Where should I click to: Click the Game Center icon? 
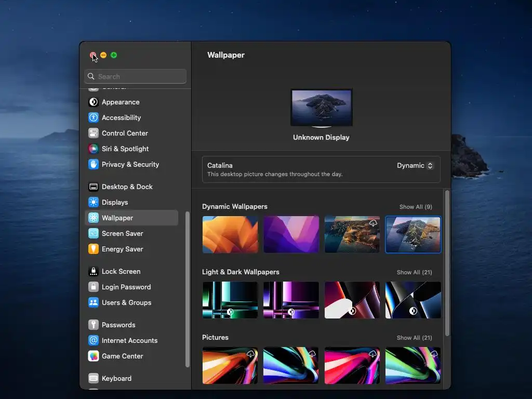[94, 356]
